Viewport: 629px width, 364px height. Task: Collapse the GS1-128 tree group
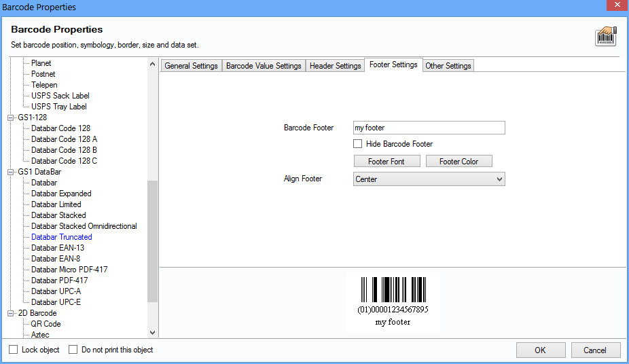point(11,117)
